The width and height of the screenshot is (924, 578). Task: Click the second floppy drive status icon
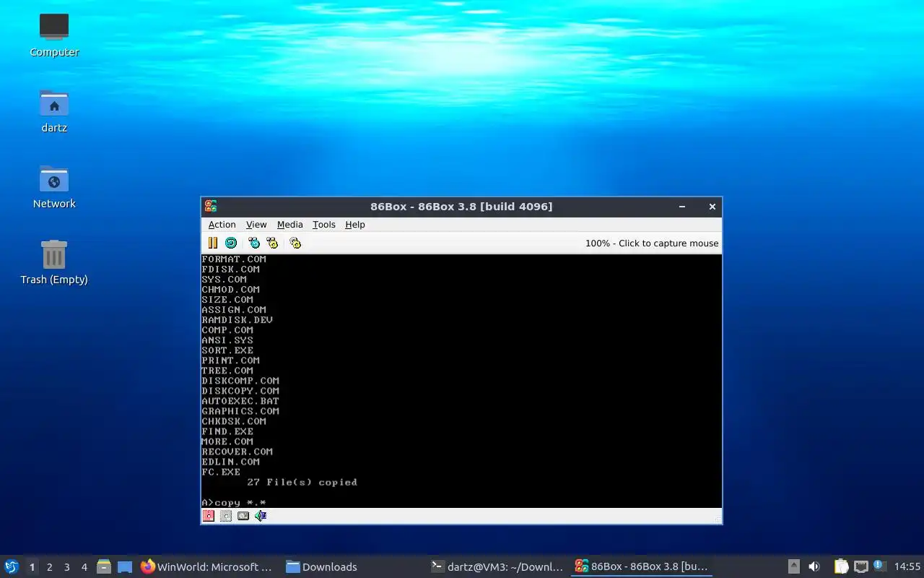pos(226,516)
